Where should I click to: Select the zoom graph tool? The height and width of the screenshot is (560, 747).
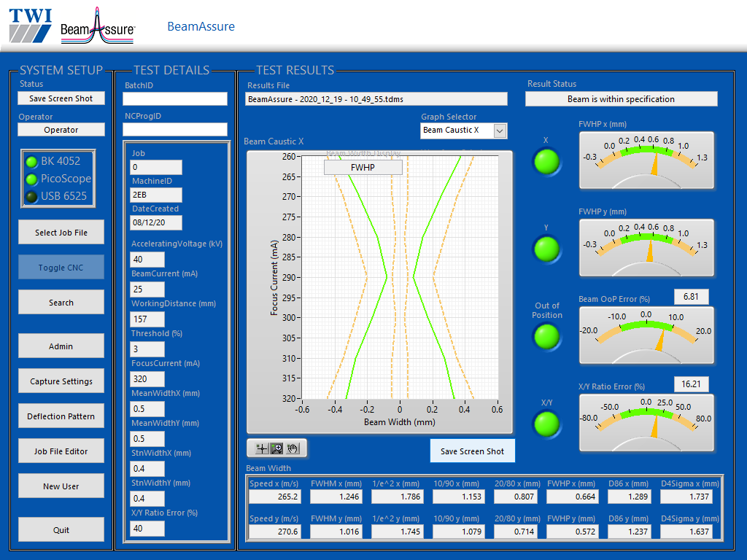click(276, 448)
